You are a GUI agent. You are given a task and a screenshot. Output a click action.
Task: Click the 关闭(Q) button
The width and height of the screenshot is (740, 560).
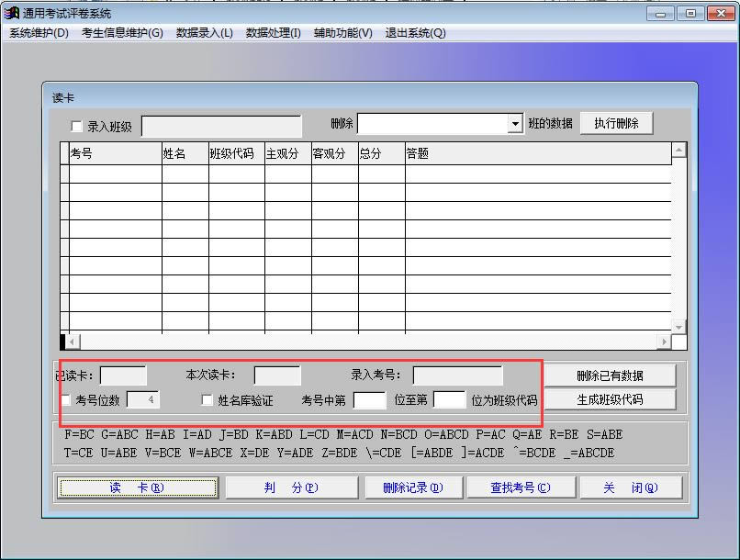[x=631, y=487]
